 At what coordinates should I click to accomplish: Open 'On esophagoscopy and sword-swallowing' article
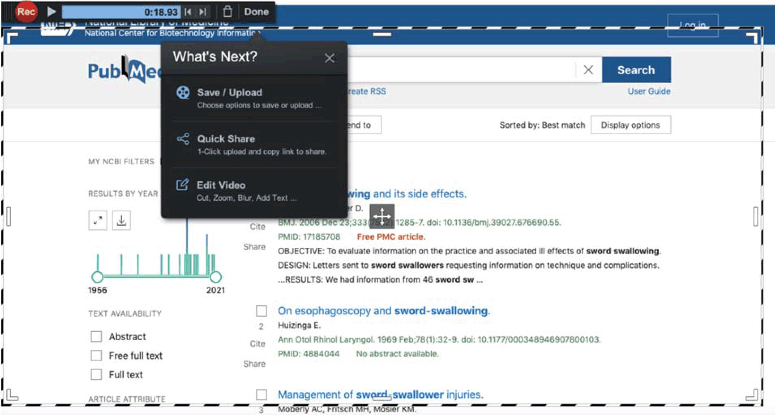pos(384,311)
